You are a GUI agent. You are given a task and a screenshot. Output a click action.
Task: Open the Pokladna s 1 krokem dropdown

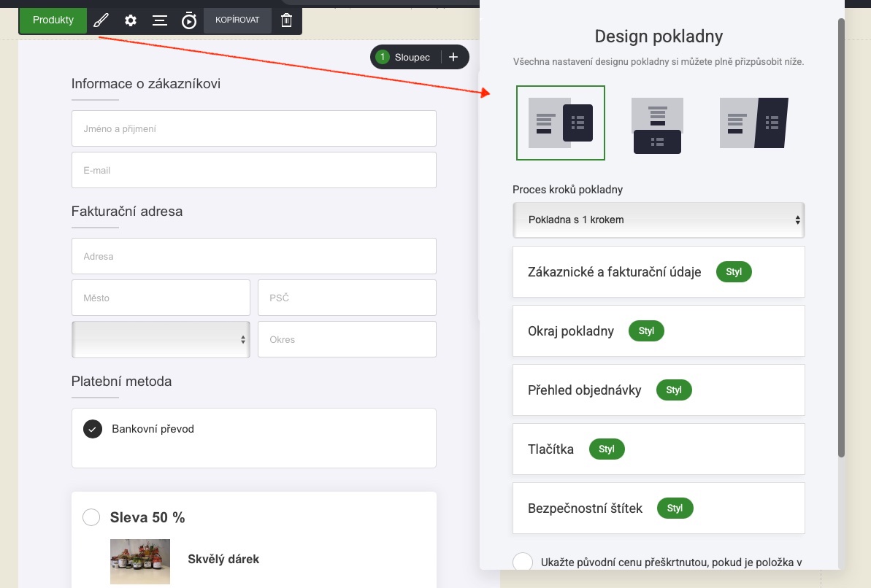(659, 220)
